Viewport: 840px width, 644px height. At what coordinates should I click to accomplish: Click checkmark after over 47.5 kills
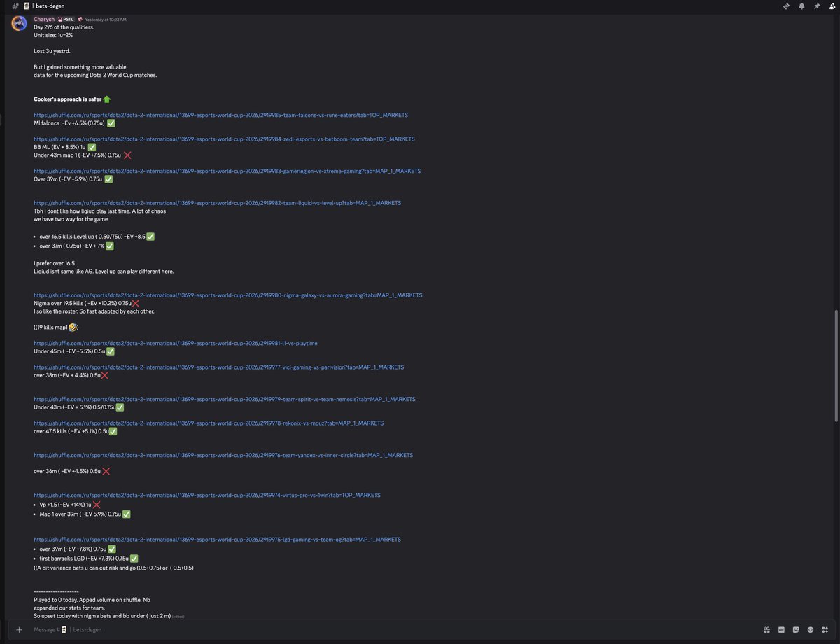coord(113,431)
